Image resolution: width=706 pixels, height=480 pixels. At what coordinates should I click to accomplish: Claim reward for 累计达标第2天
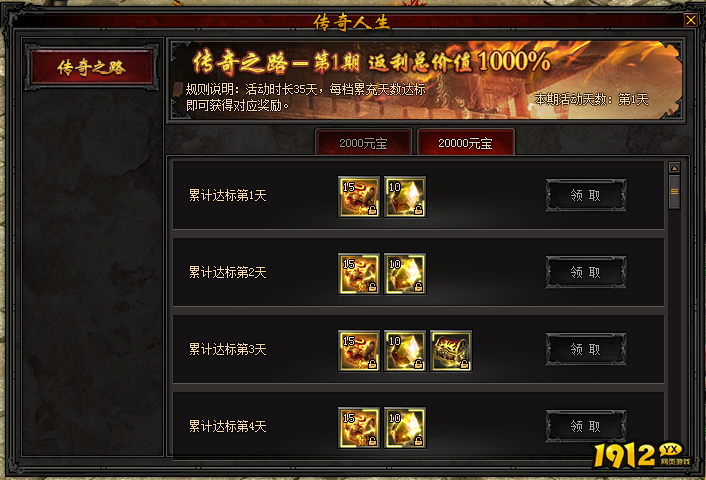(x=585, y=272)
